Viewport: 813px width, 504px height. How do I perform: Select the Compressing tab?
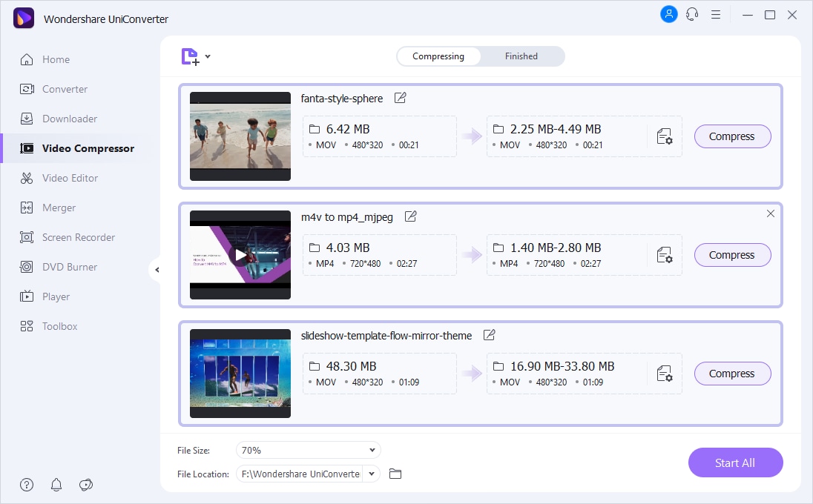coord(438,56)
